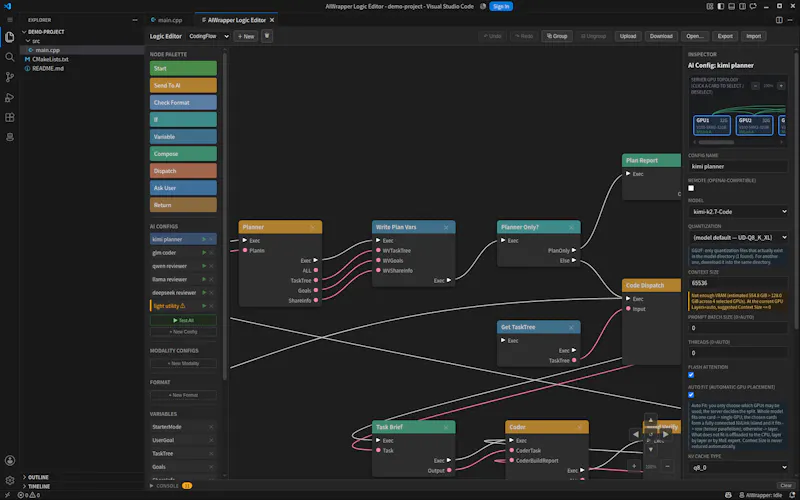Click the Test All button
This screenshot has width=800, height=500.
(x=183, y=320)
